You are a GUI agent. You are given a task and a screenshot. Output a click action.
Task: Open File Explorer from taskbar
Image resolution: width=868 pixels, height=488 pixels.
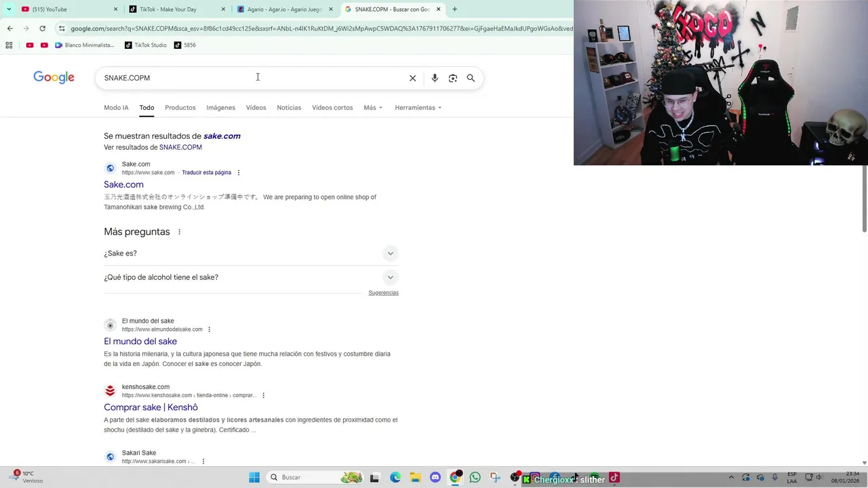[415, 478]
